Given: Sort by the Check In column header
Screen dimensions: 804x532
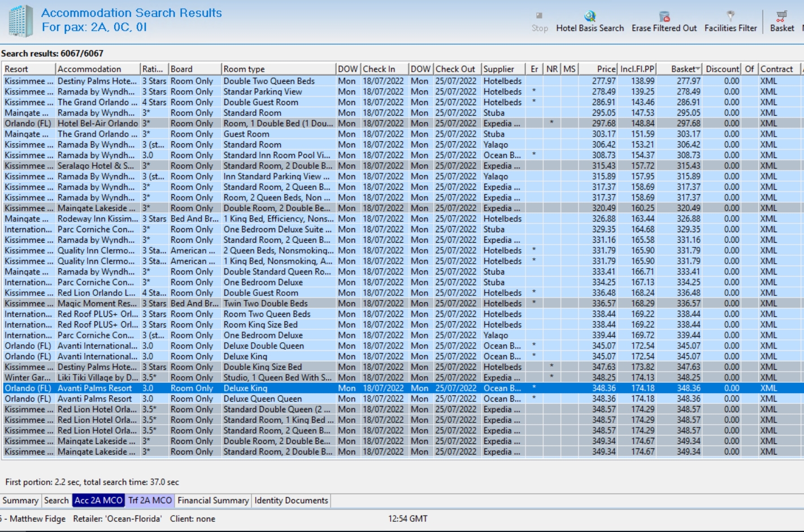Looking at the screenshot, I should pyautogui.click(x=384, y=69).
